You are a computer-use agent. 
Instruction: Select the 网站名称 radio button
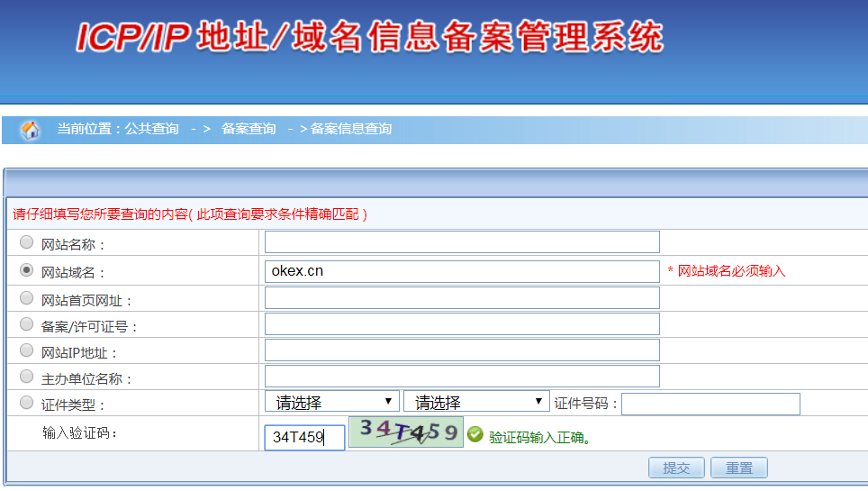tap(27, 242)
